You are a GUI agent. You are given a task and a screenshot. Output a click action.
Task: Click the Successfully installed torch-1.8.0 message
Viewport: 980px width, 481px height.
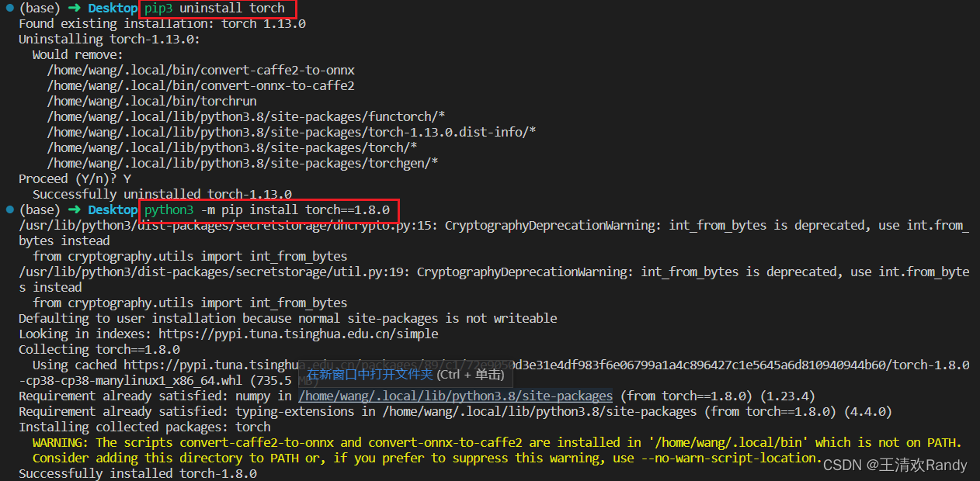[136, 473]
